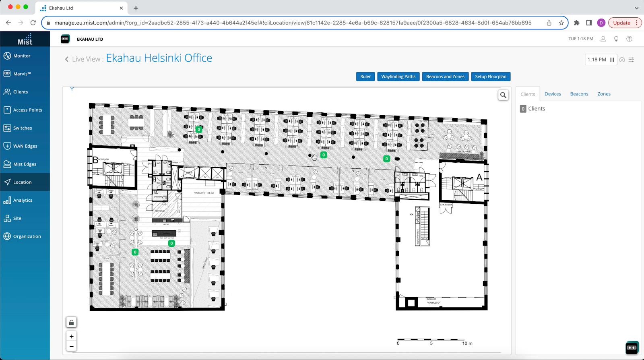Go back using the Live View chevron
The width and height of the screenshot is (644, 360).
point(67,59)
